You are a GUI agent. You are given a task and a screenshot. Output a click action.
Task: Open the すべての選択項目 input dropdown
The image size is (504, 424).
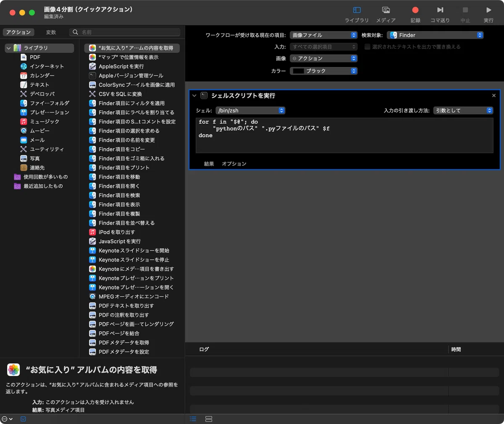[x=323, y=47]
